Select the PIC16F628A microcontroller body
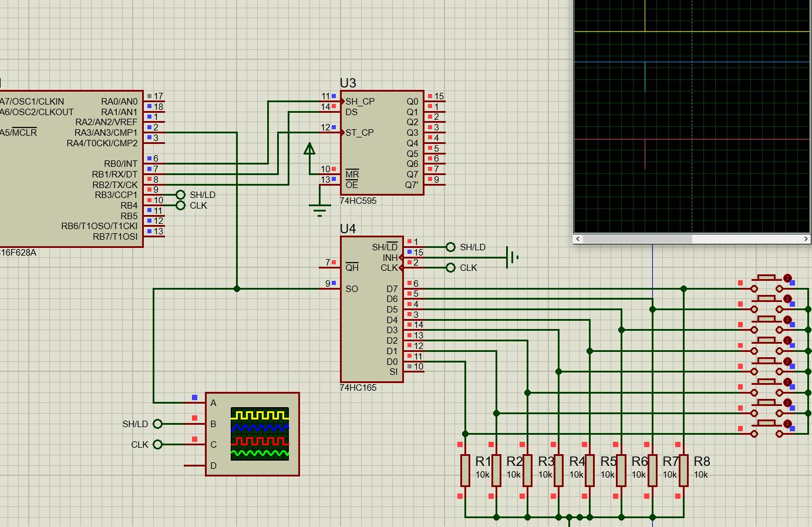 (71, 169)
